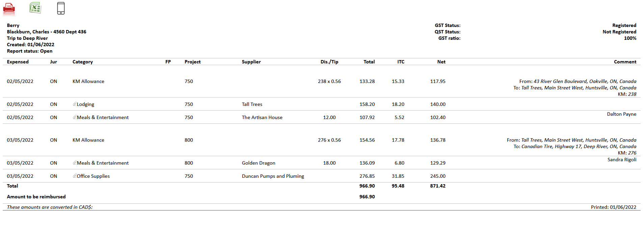Click the Amount to be reimbursed label
The image size is (644, 226).
click(x=36, y=197)
